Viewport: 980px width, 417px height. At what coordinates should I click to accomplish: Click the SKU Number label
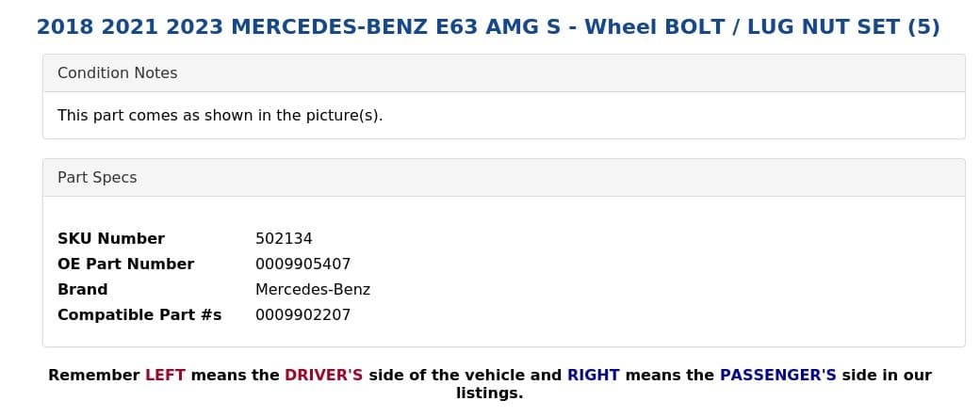click(x=110, y=239)
